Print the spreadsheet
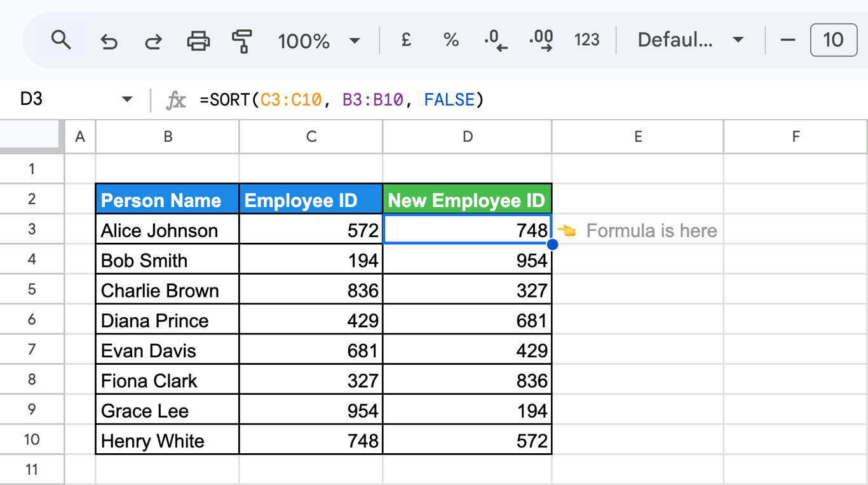 click(198, 41)
